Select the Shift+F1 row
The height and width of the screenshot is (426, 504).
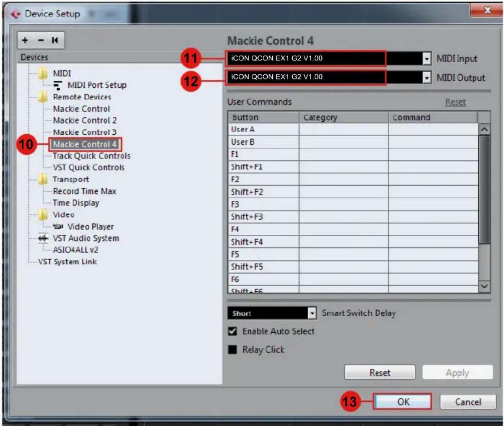(353, 167)
